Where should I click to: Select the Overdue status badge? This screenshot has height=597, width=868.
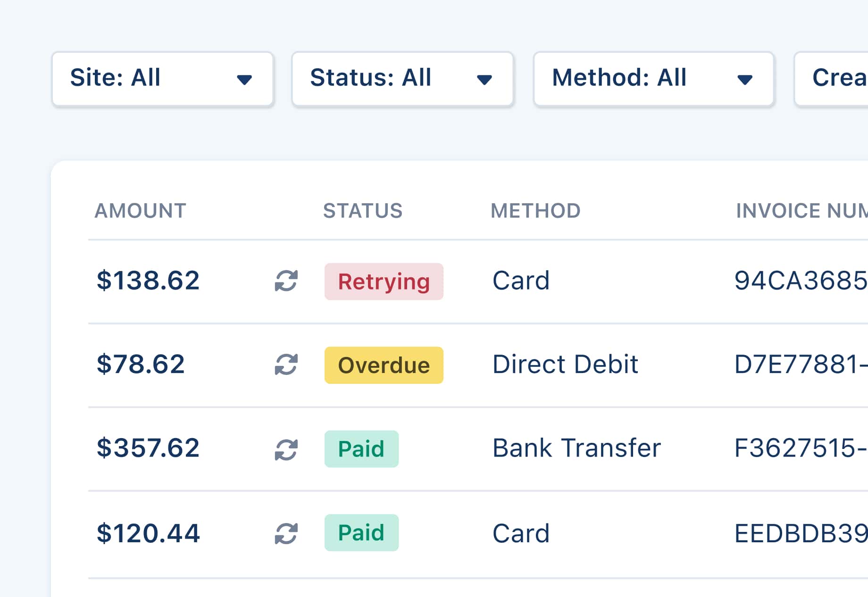point(384,365)
